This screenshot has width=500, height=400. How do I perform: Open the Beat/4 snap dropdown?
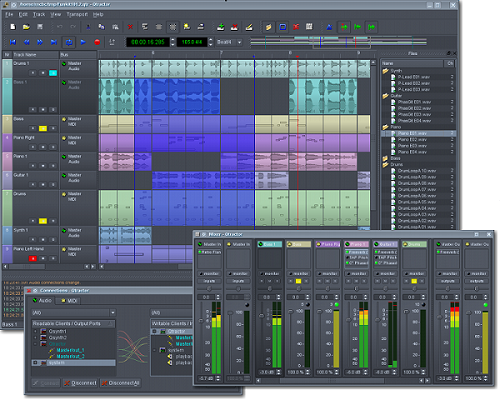[x=229, y=42]
